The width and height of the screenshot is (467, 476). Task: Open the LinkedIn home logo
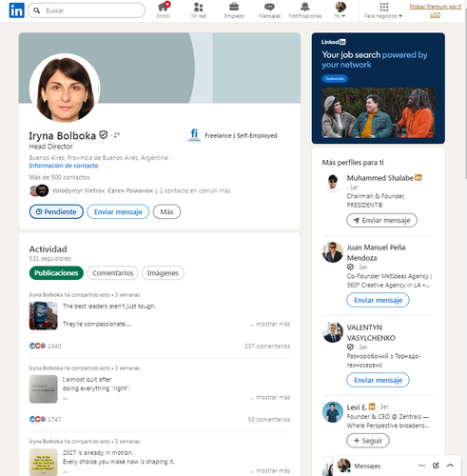click(x=16, y=10)
